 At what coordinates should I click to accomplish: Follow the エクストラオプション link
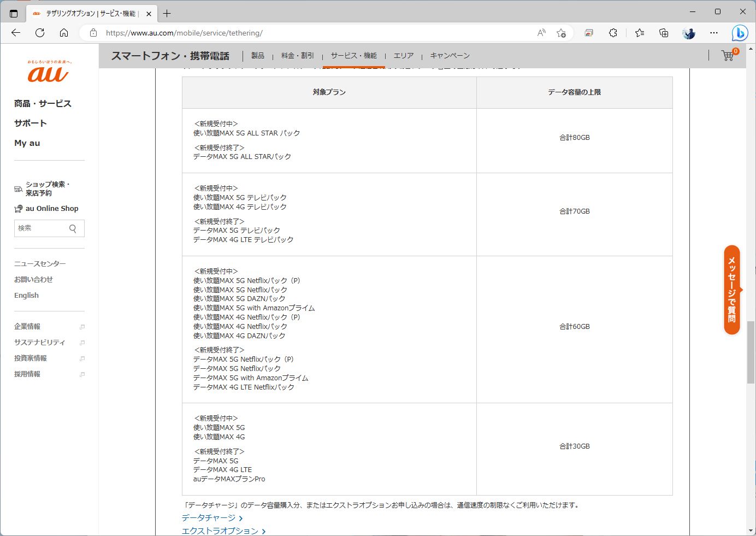click(x=223, y=531)
